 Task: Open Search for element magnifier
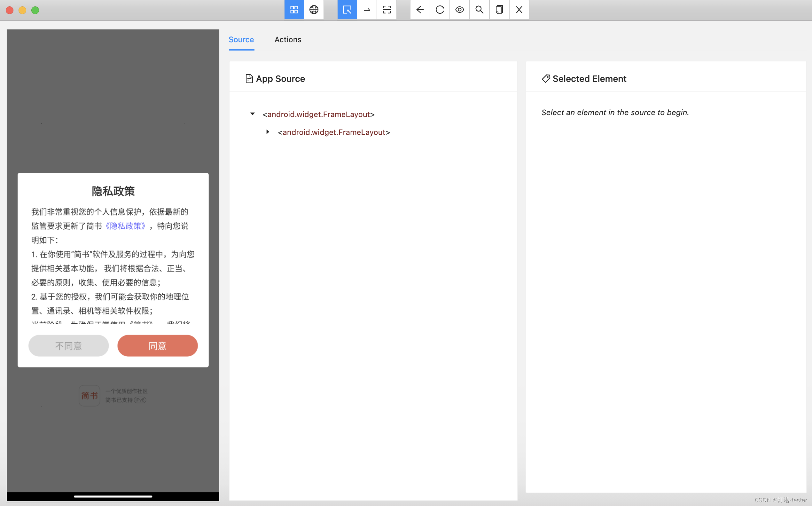tap(479, 10)
